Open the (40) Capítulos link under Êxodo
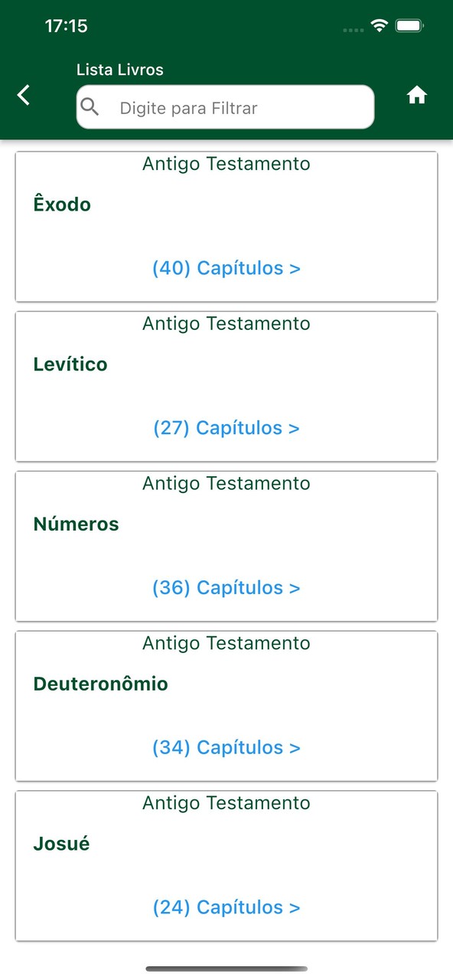This screenshot has height=980, width=453. pos(226,268)
